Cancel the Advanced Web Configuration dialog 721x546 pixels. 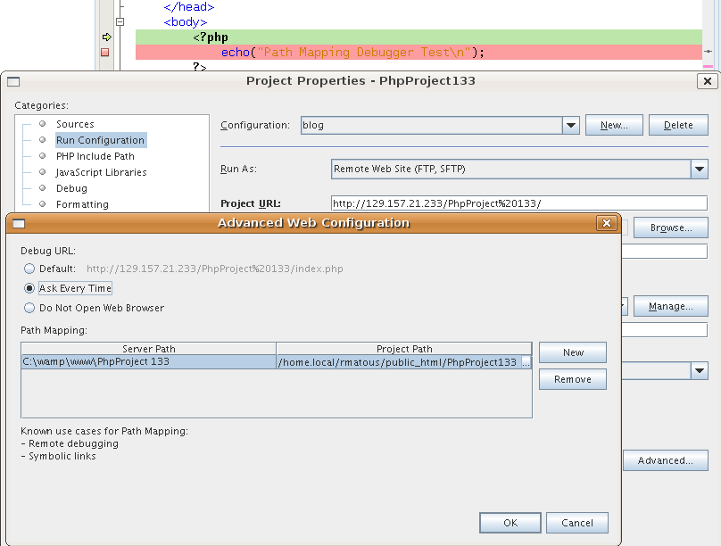pos(577,523)
